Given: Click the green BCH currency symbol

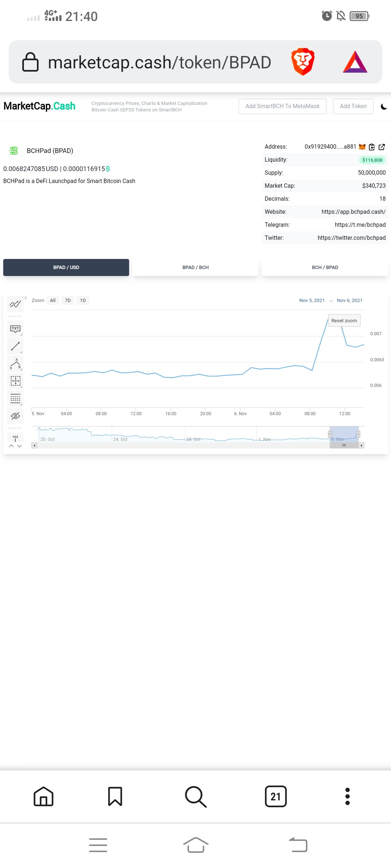Looking at the screenshot, I should (x=108, y=169).
